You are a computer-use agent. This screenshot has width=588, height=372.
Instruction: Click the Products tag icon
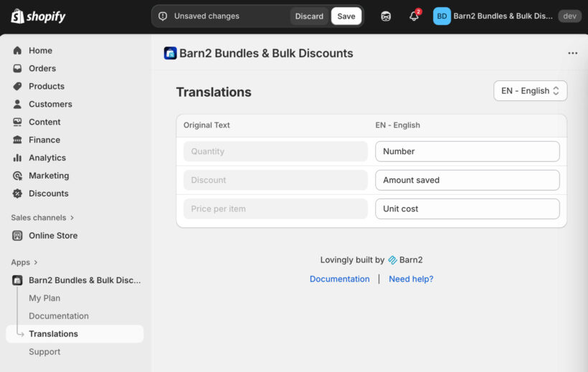[x=17, y=86]
